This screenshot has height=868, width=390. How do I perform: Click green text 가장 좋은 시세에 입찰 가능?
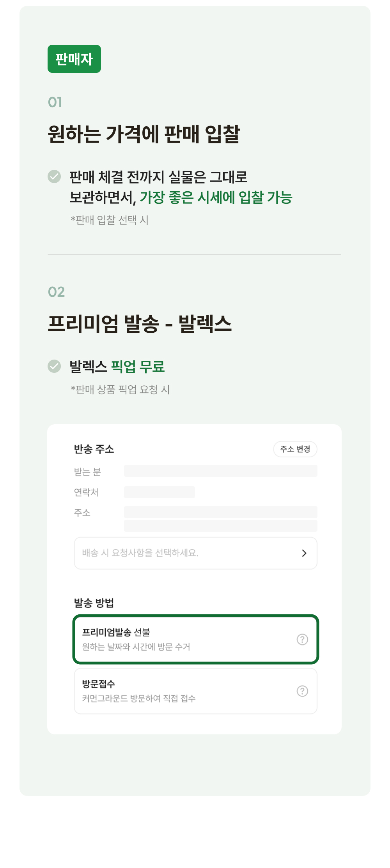pos(216,198)
